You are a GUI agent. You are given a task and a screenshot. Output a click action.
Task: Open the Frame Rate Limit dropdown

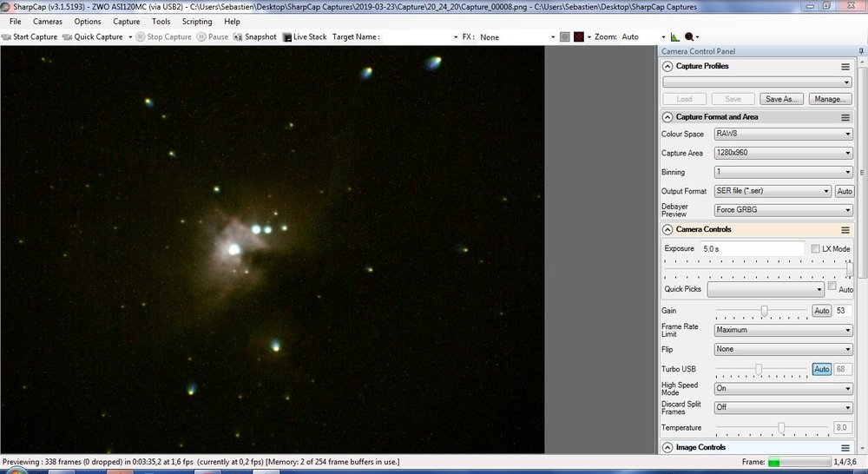pyautogui.click(x=783, y=330)
